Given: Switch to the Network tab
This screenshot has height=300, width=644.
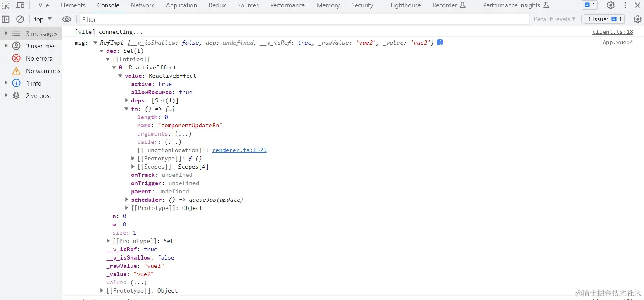Looking at the screenshot, I should pyautogui.click(x=143, y=5).
